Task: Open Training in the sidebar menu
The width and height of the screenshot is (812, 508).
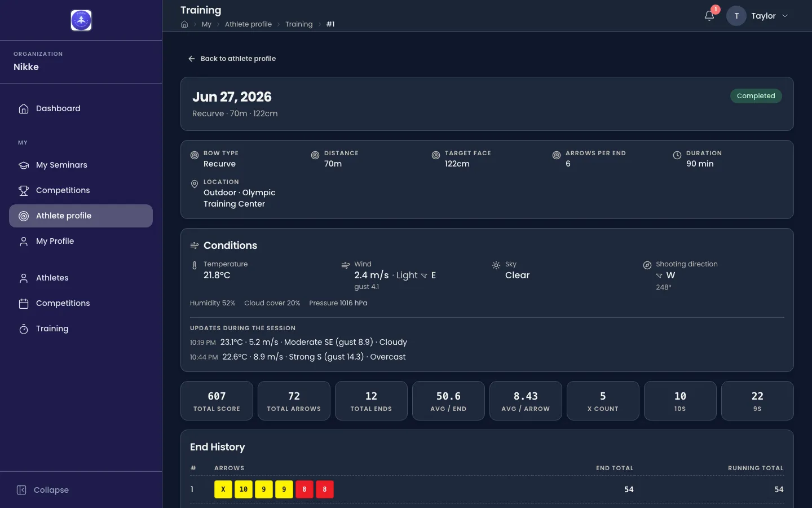Action: (x=81, y=329)
